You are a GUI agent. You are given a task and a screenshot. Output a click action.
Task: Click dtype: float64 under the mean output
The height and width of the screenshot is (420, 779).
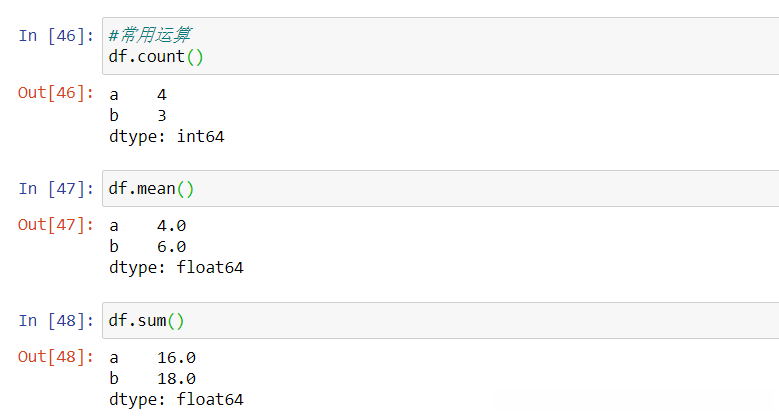pyautogui.click(x=176, y=268)
